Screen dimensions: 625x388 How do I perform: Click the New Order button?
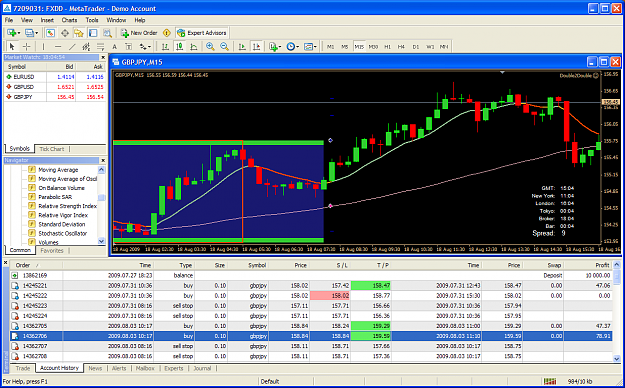(139, 33)
